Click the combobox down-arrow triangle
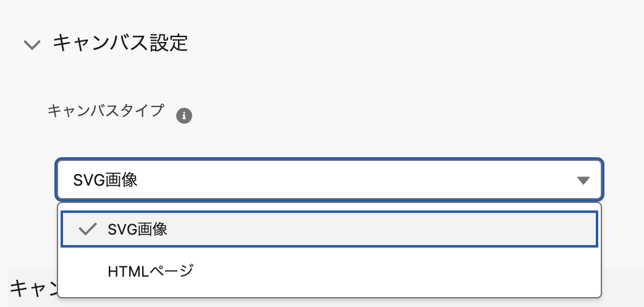 (583, 180)
